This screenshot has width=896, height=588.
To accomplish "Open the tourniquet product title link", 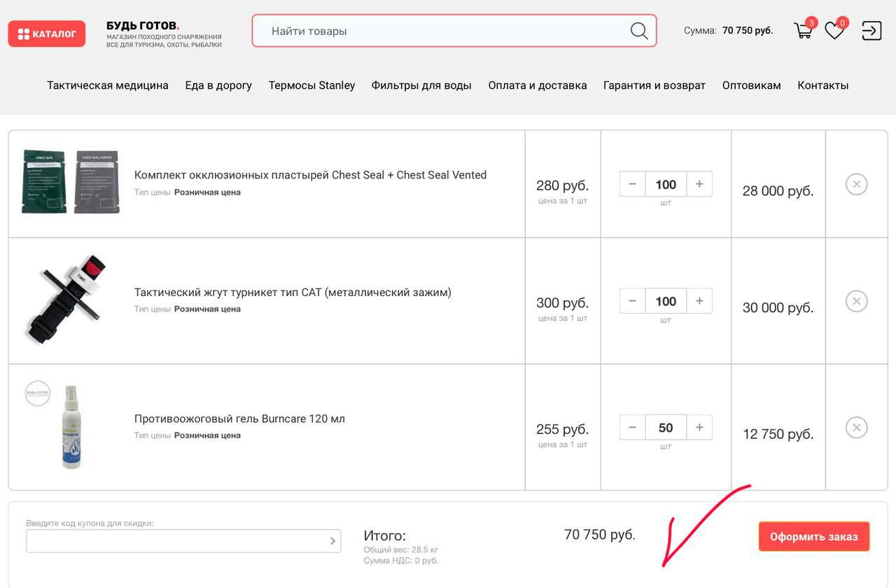I will pos(293,293).
